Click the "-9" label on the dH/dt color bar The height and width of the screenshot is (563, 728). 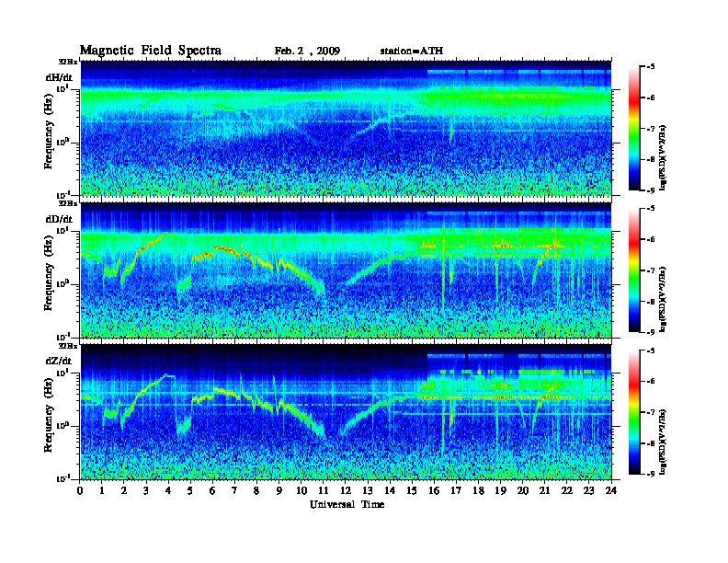point(651,190)
